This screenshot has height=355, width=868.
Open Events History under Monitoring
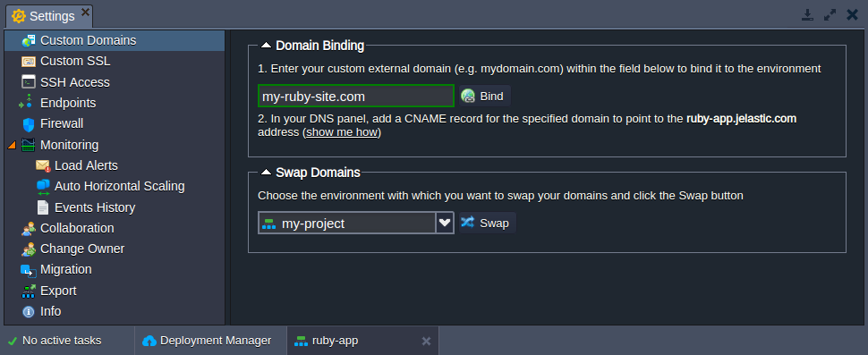[115, 207]
